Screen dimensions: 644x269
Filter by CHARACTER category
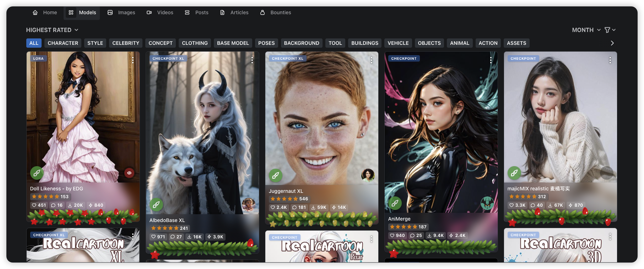[63, 43]
